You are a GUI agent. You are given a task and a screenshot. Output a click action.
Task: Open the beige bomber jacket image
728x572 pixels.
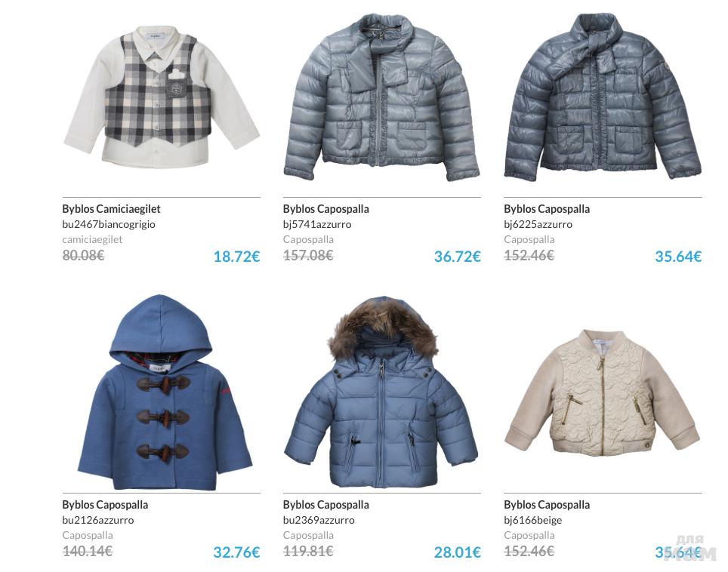point(602,392)
